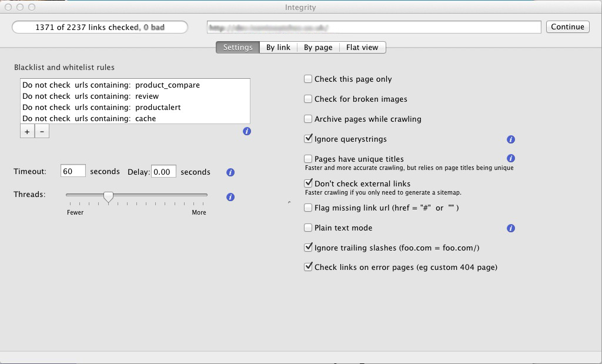Click the Timeout seconds input field
602x364 pixels.
pyautogui.click(x=73, y=171)
